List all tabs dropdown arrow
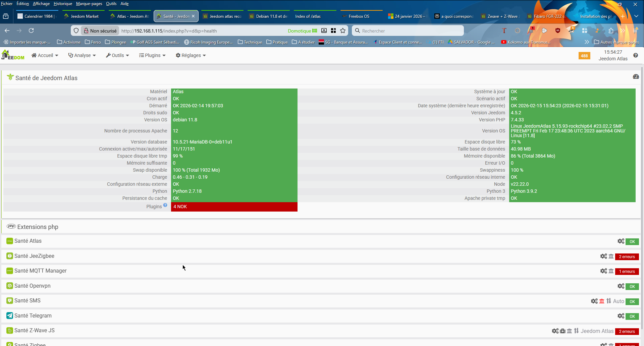644x346 pixels. point(636,16)
